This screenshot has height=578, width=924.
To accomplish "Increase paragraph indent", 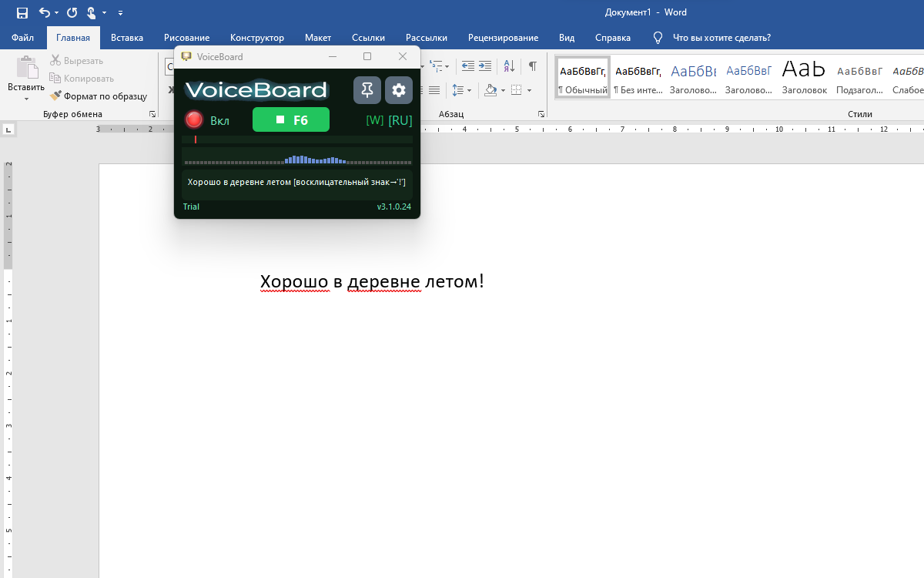I will click(x=484, y=66).
